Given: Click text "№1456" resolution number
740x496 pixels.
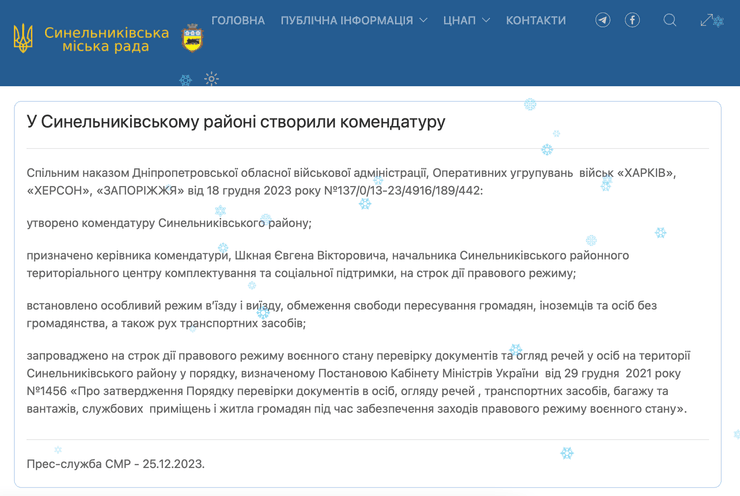Looking at the screenshot, I should tap(46, 391).
